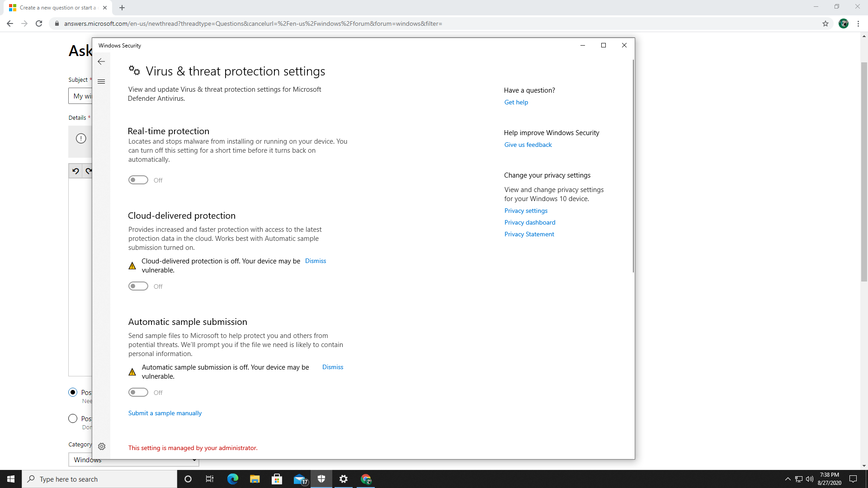The image size is (868, 488).
Task: Open a new Chrome tab
Action: [122, 8]
